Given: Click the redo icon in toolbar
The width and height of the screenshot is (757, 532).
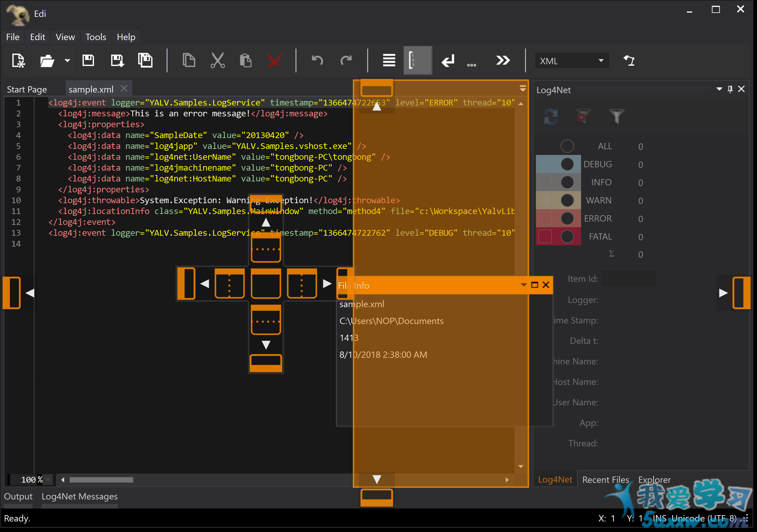Looking at the screenshot, I should (346, 61).
